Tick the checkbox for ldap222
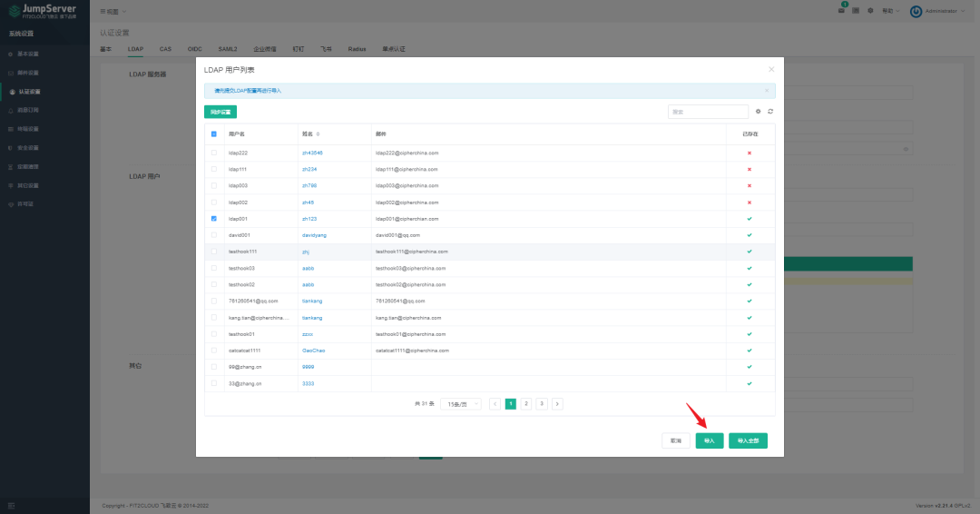Viewport: 980px width, 514px height. pyautogui.click(x=214, y=153)
